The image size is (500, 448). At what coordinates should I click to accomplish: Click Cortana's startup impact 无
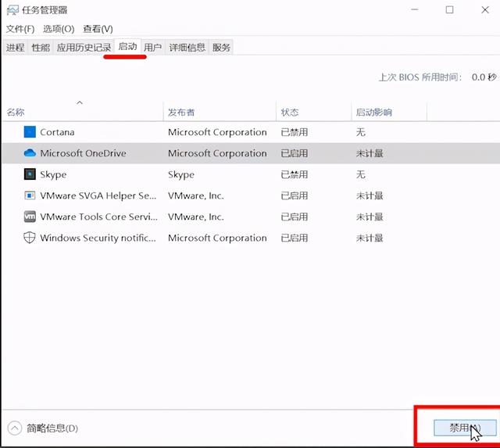tap(361, 132)
